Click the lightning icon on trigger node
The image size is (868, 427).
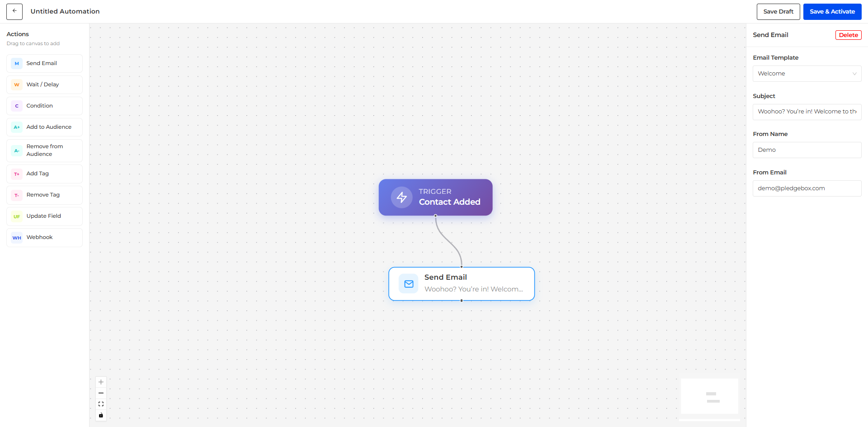click(401, 197)
